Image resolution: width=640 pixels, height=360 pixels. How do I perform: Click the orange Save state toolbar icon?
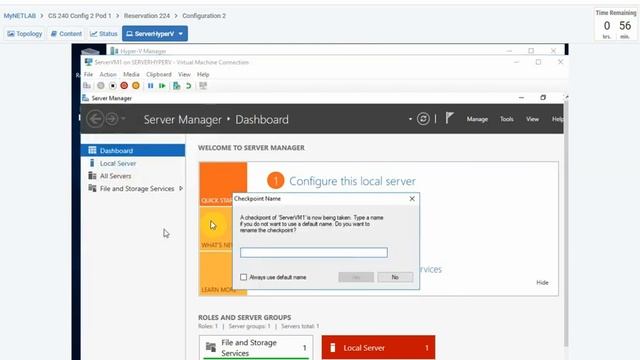(x=136, y=86)
